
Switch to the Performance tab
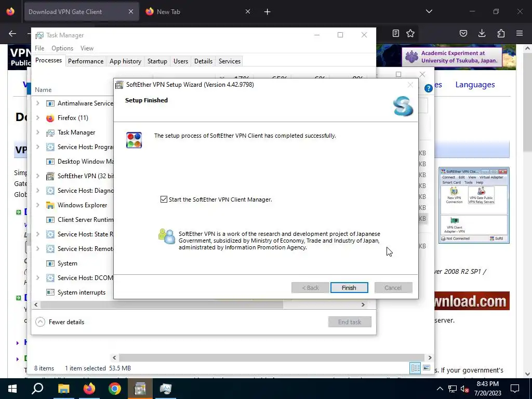click(86, 61)
